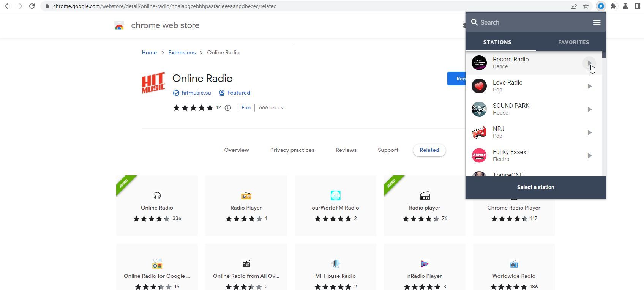Click the Online Radio for Google card icon

157,264
